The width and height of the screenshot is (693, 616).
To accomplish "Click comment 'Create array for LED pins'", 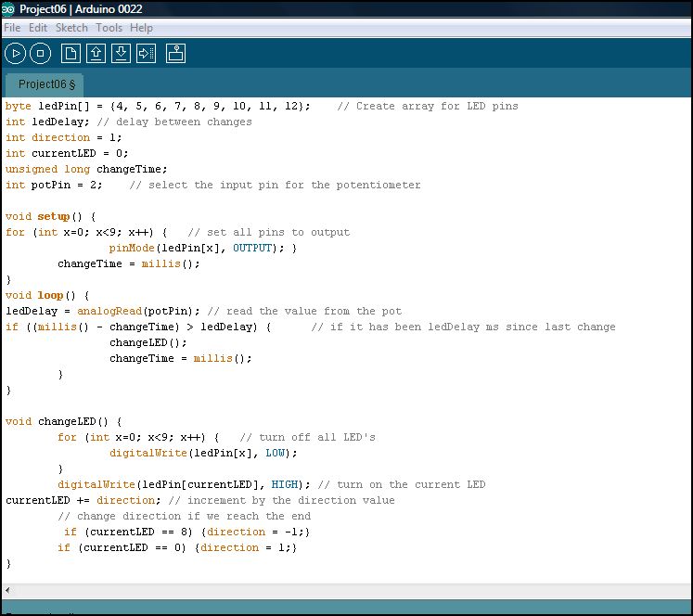I will [x=428, y=106].
